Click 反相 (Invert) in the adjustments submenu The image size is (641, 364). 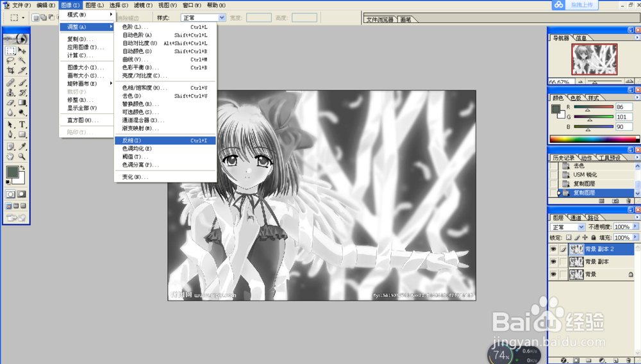(165, 140)
